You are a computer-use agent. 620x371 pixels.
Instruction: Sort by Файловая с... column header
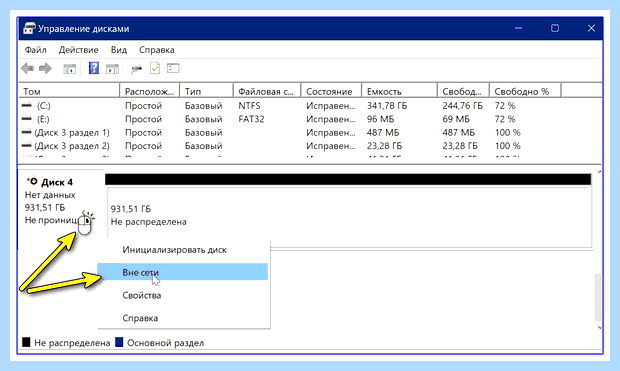coord(267,91)
